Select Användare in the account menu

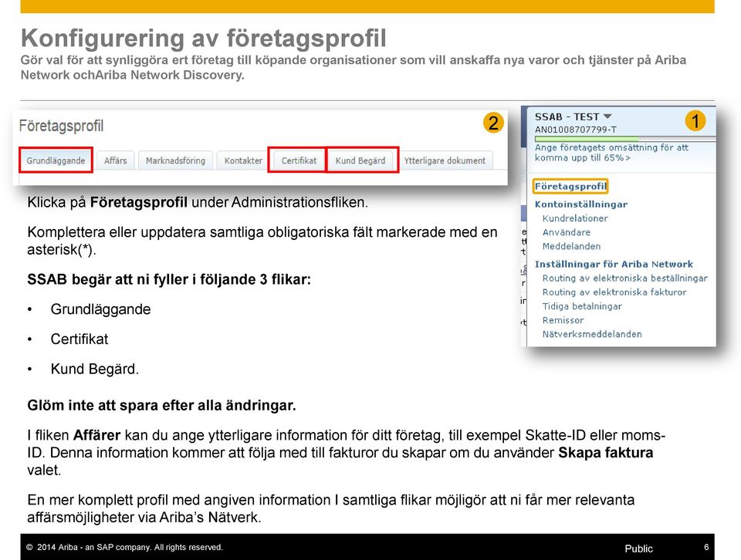[566, 232]
